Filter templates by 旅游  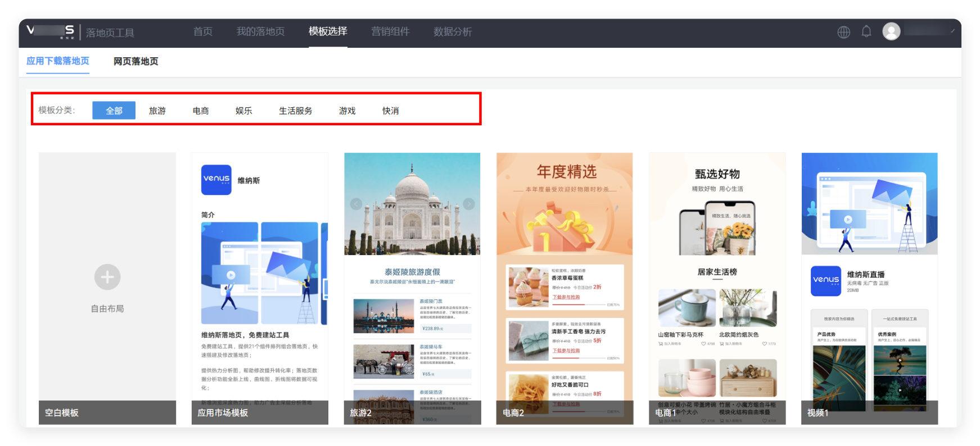click(x=157, y=111)
